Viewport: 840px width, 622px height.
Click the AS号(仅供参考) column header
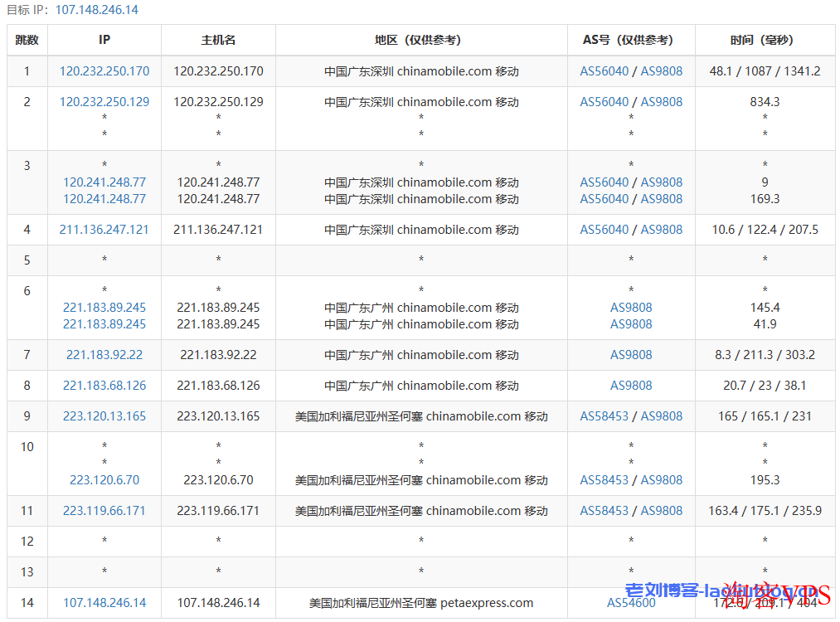pyautogui.click(x=631, y=40)
